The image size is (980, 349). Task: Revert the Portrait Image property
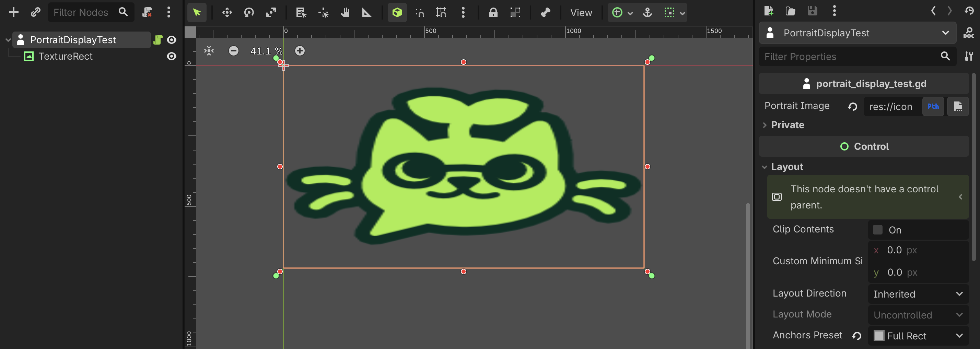(852, 107)
